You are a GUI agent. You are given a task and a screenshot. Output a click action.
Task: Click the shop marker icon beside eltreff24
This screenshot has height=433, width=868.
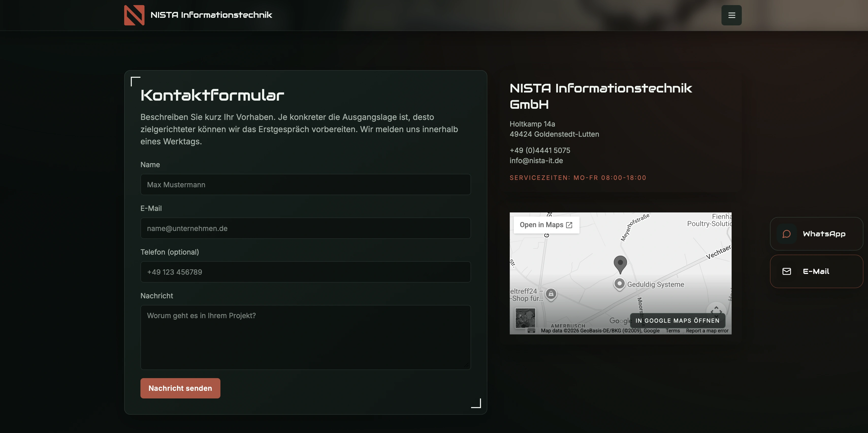pos(551,295)
